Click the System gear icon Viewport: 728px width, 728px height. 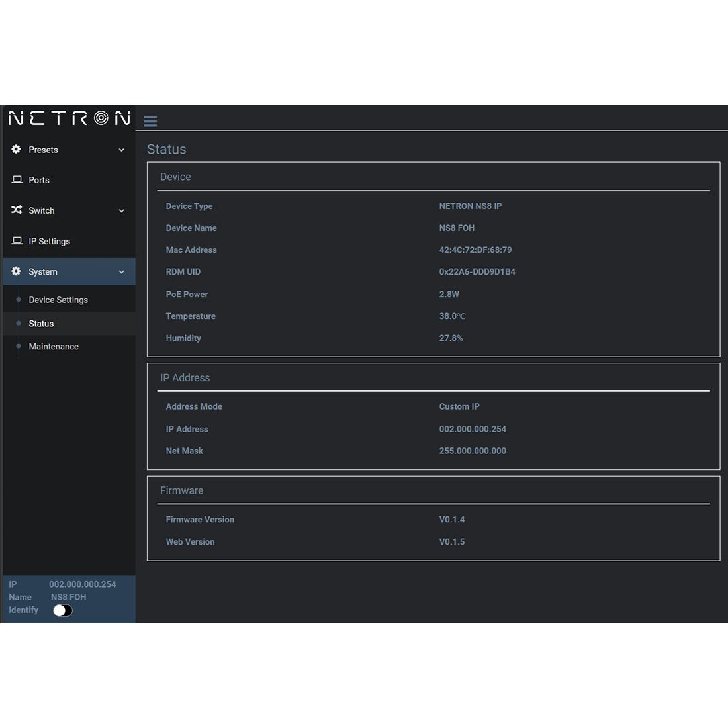(17, 271)
